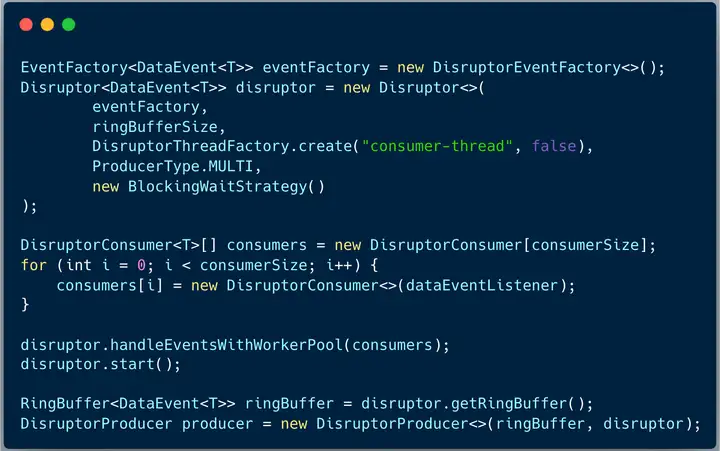Click DisruptorThreadFactory.create method name

[222, 146]
